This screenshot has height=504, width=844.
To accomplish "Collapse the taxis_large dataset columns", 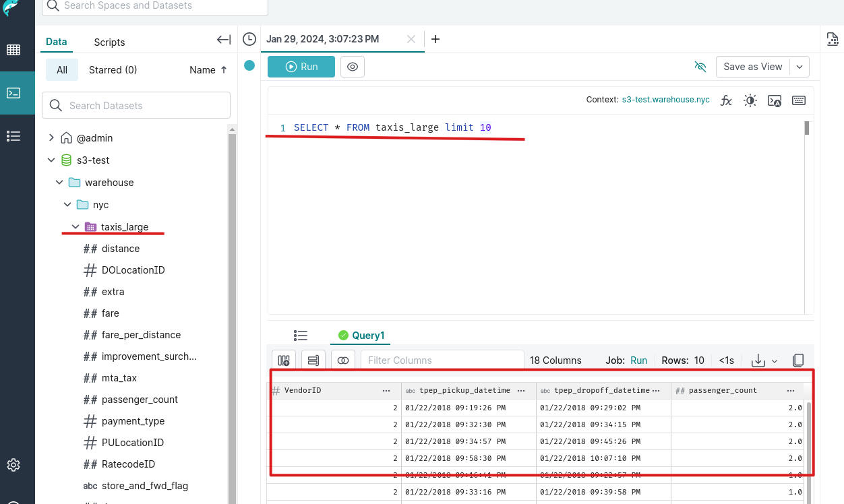I will coord(76,227).
